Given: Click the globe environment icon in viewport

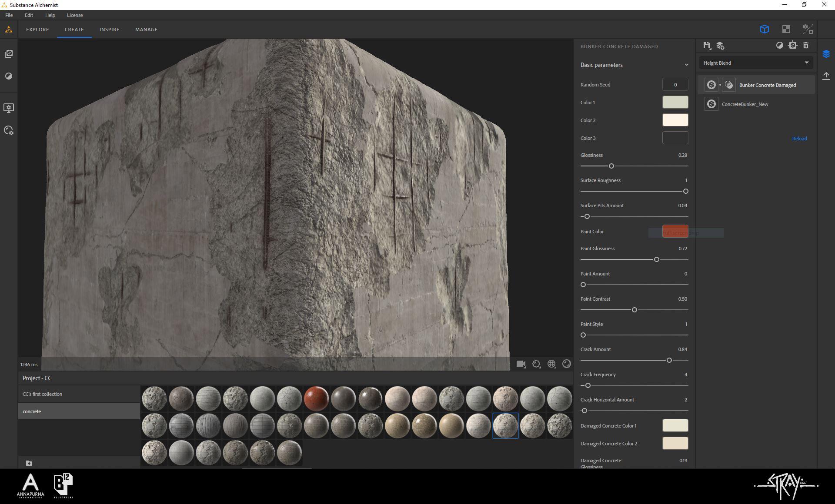Looking at the screenshot, I should [x=551, y=364].
